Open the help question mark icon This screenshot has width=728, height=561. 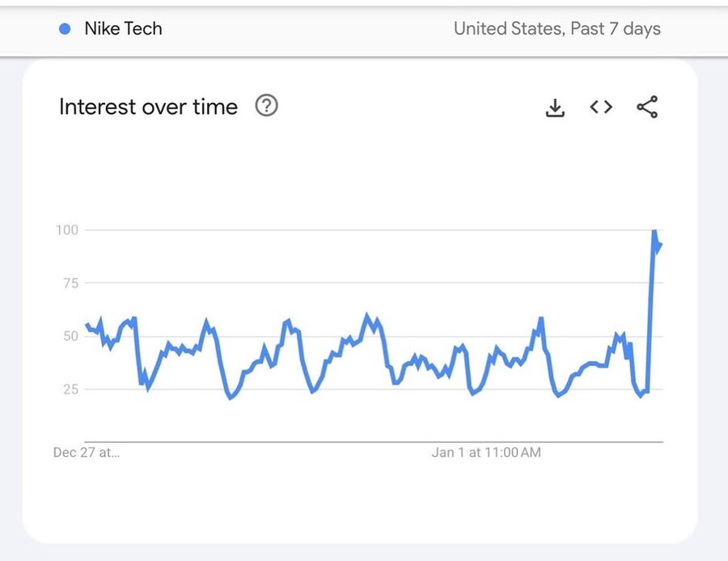tap(266, 106)
